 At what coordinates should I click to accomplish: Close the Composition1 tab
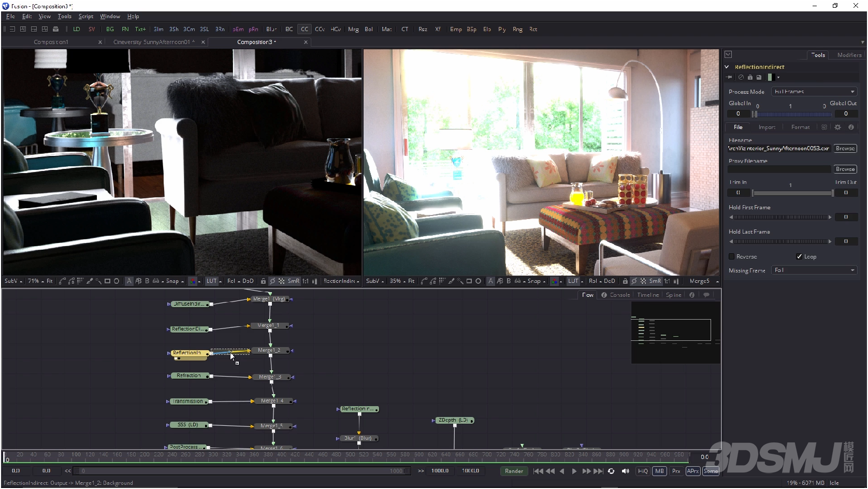pos(100,42)
